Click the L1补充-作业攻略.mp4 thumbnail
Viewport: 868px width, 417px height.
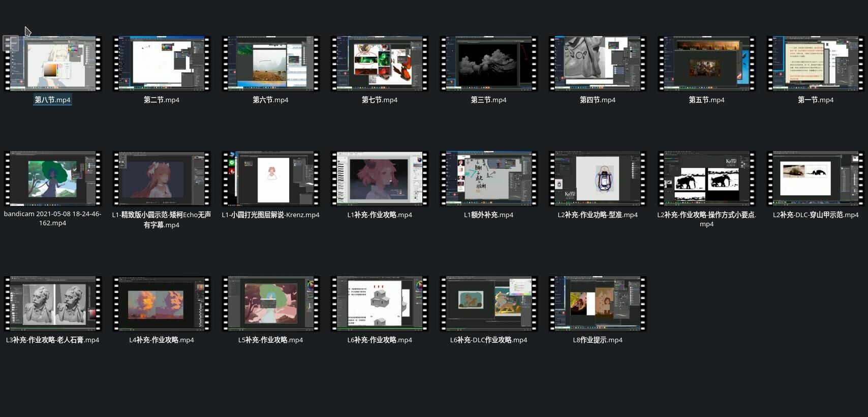[380, 178]
